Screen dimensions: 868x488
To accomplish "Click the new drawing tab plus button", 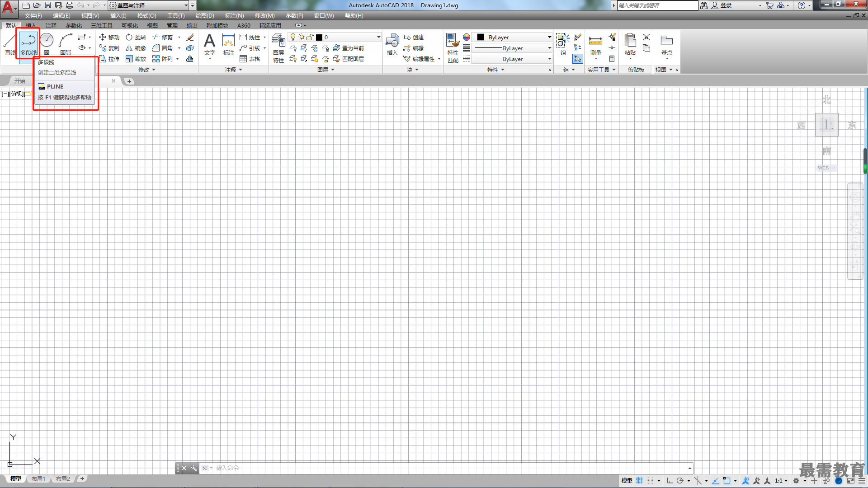I will pyautogui.click(x=129, y=81).
